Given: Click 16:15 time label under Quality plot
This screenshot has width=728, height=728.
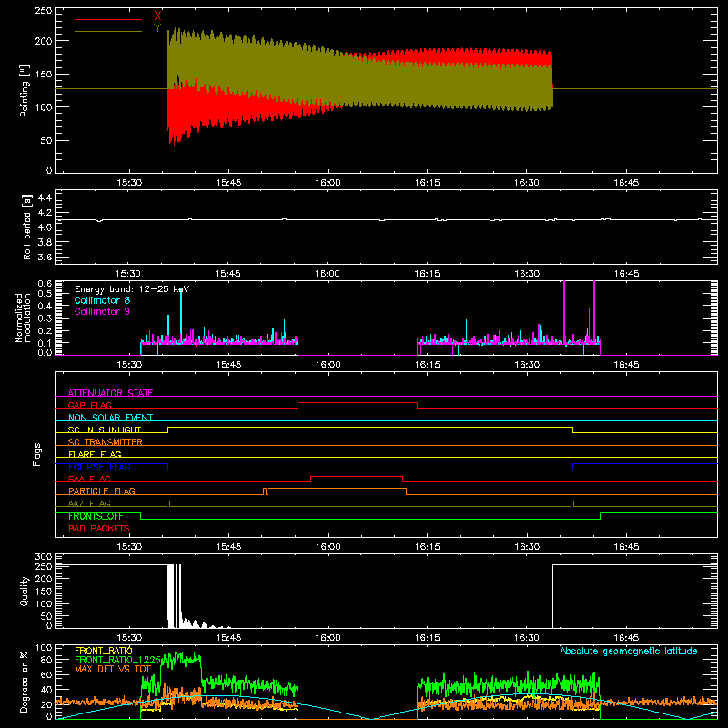Looking at the screenshot, I should 427,638.
